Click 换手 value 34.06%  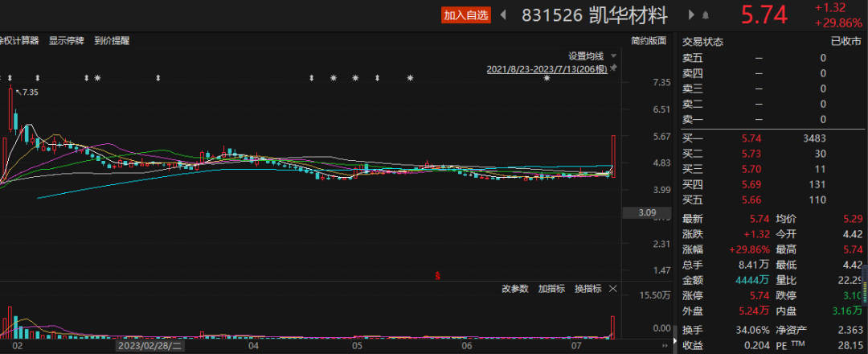click(753, 331)
